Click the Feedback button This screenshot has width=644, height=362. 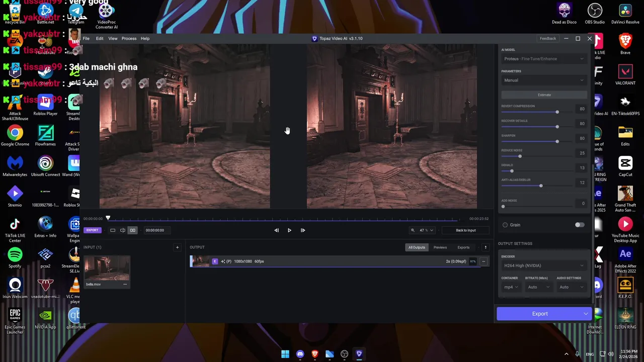(x=548, y=39)
